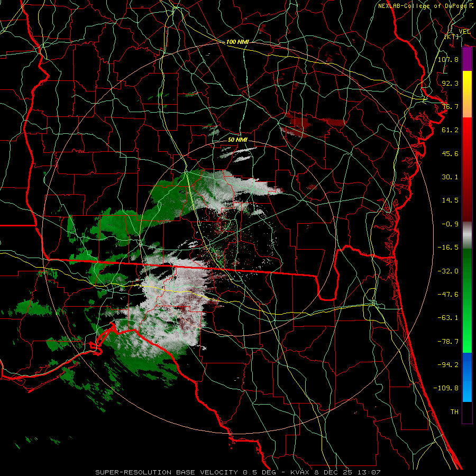476x476 pixels.
Task: Click the -47.6 legend value
Action: (448, 295)
